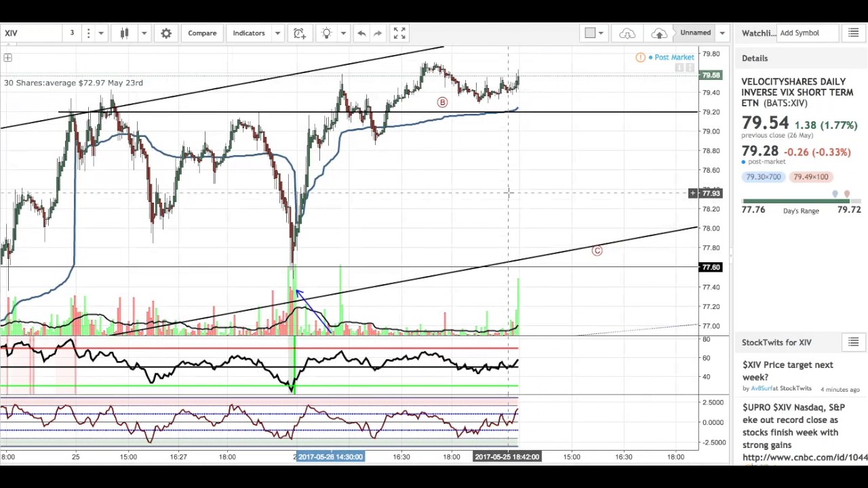Select the candlestick chart style icon
This screenshot has height=488, width=868.
click(125, 33)
